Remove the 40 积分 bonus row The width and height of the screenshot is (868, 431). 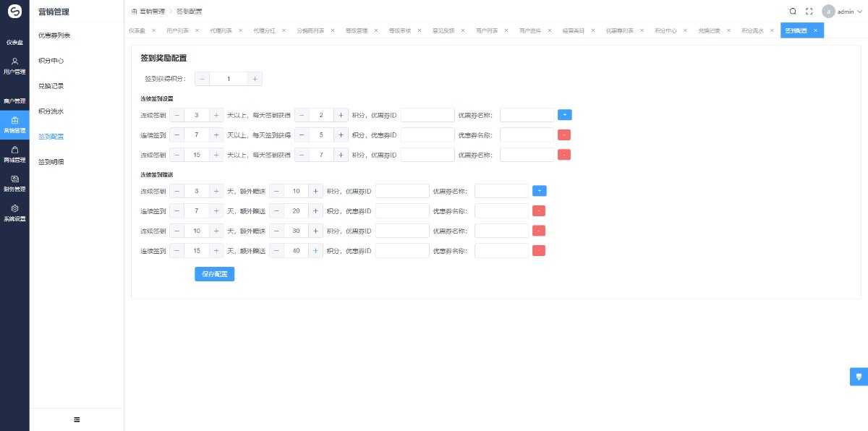pyautogui.click(x=539, y=250)
